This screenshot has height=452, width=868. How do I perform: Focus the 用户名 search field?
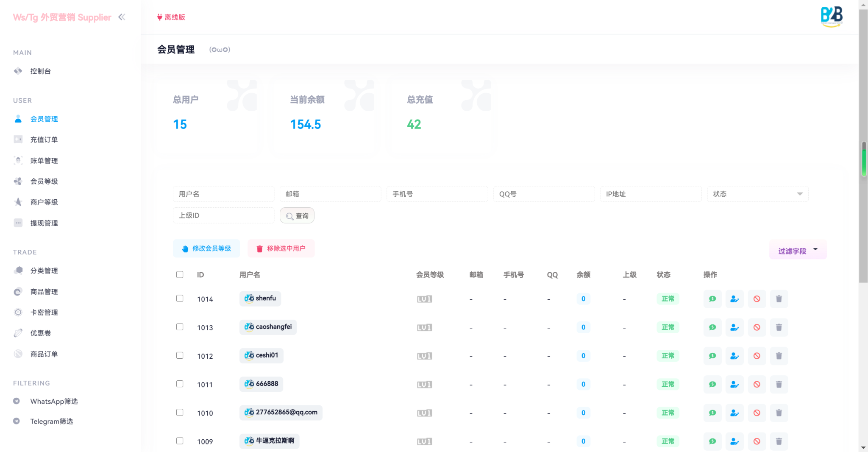(x=223, y=194)
